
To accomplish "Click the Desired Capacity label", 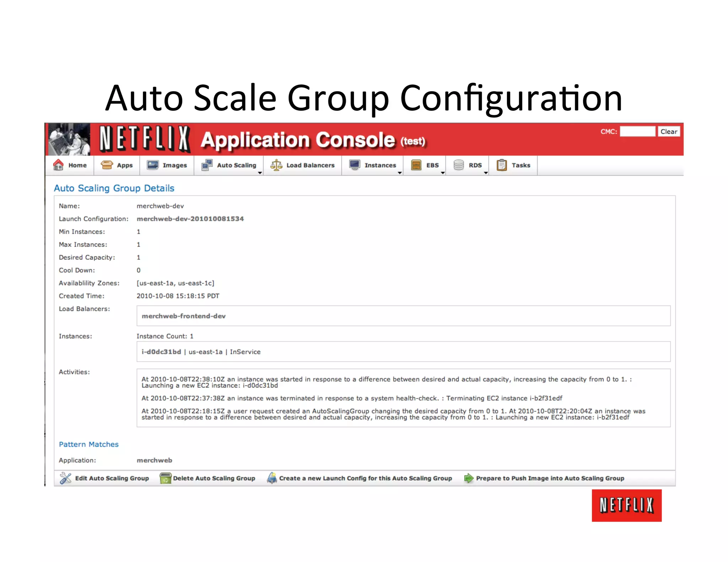I will [x=87, y=258].
